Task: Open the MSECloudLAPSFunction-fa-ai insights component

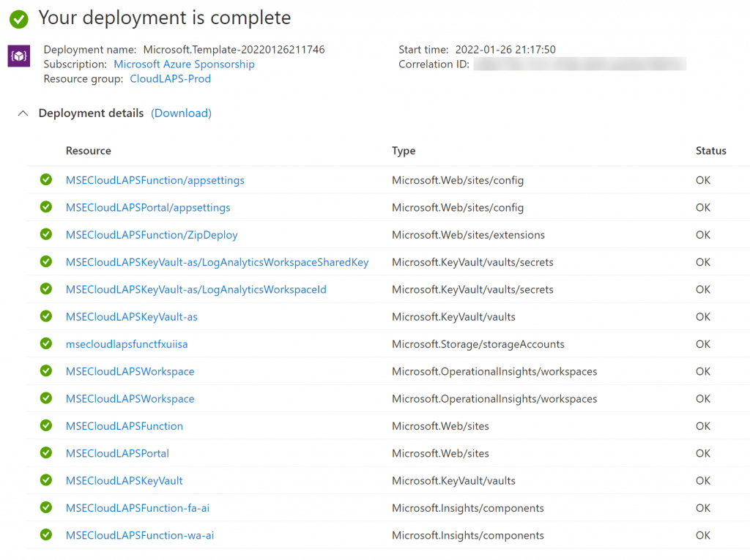Action: click(x=138, y=508)
